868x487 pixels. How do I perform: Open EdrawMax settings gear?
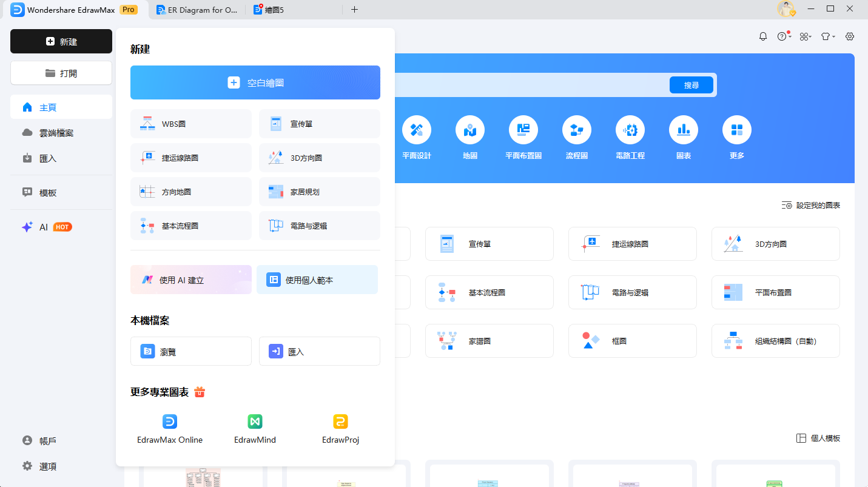pos(850,36)
